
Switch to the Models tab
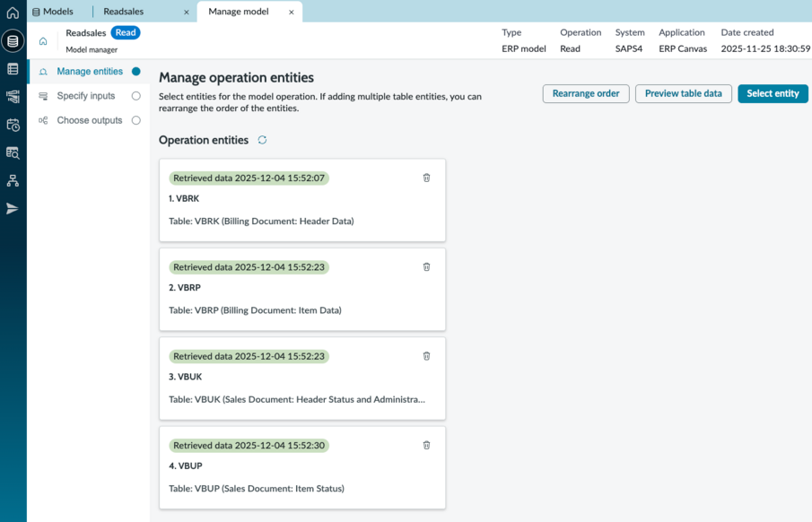click(x=53, y=12)
